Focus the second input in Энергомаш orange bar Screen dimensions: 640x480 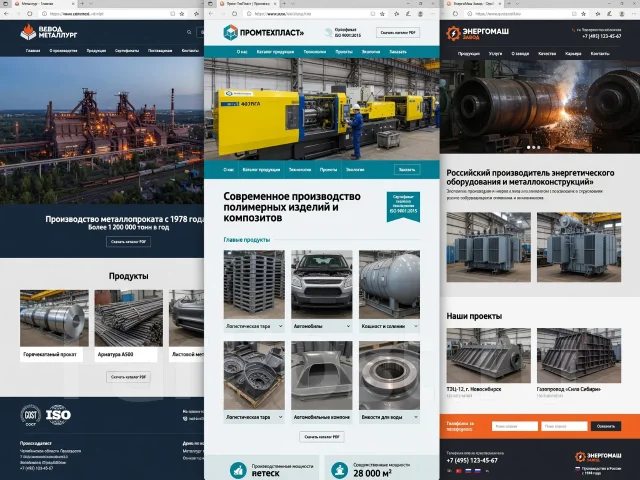click(x=564, y=426)
